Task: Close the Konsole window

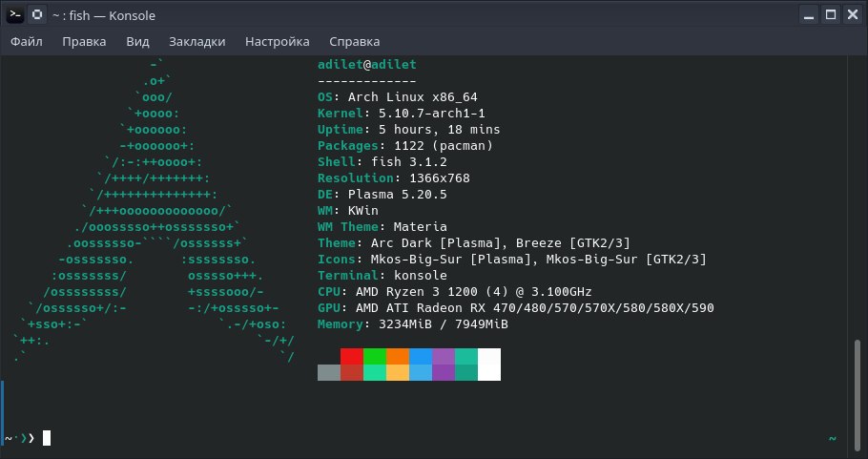Action: pos(853,15)
